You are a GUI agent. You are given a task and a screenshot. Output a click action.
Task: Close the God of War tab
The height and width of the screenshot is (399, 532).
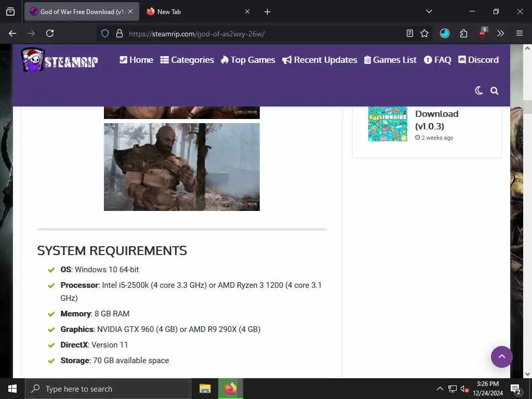pyautogui.click(x=130, y=11)
